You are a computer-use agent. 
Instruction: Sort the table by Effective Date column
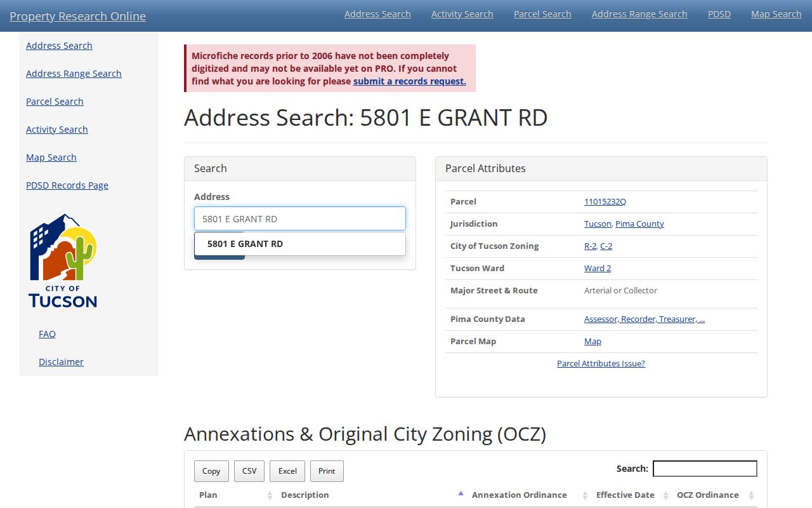[x=631, y=495]
